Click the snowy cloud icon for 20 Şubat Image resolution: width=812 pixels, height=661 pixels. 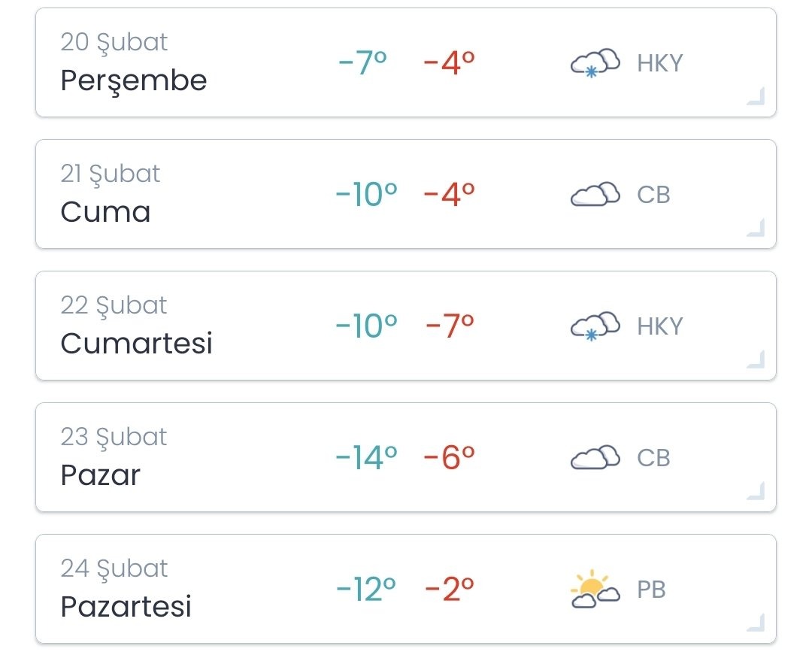coord(595,63)
